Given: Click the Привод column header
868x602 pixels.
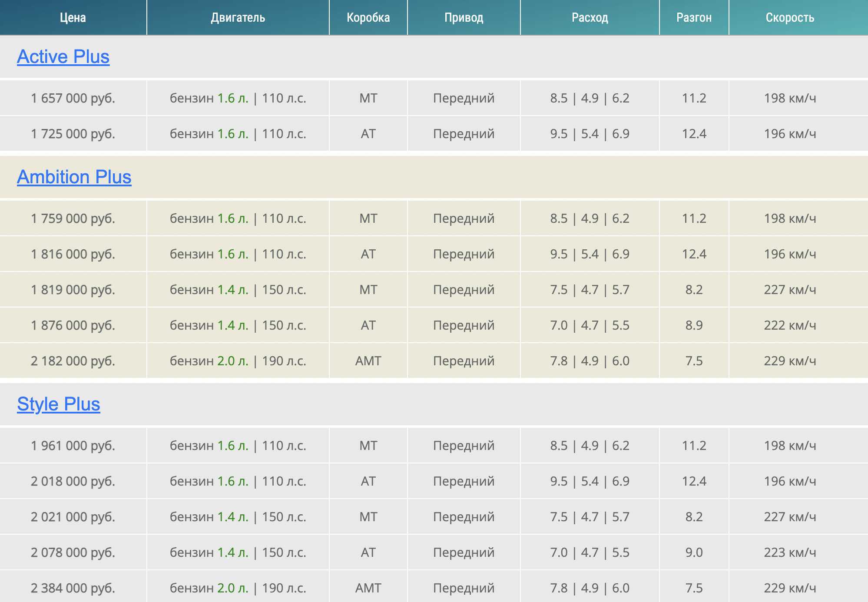Looking at the screenshot, I should tap(464, 18).
